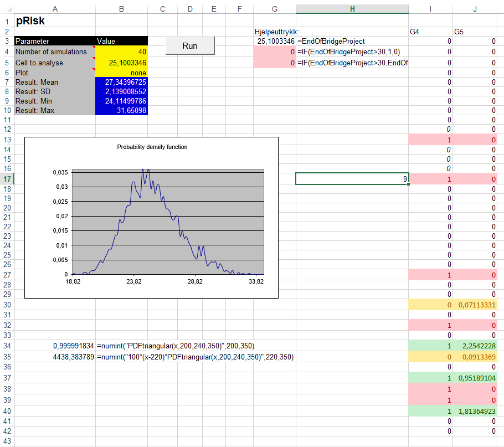The height and width of the screenshot is (447, 504).
Task: Select the 'Value' header cell
Action: coord(121,41)
